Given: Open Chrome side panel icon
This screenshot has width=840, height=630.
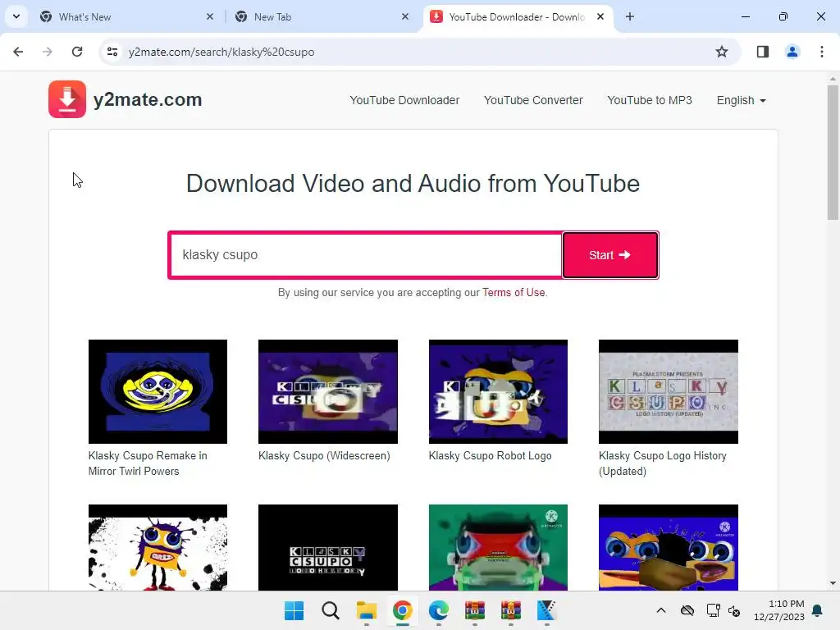Looking at the screenshot, I should (x=762, y=52).
